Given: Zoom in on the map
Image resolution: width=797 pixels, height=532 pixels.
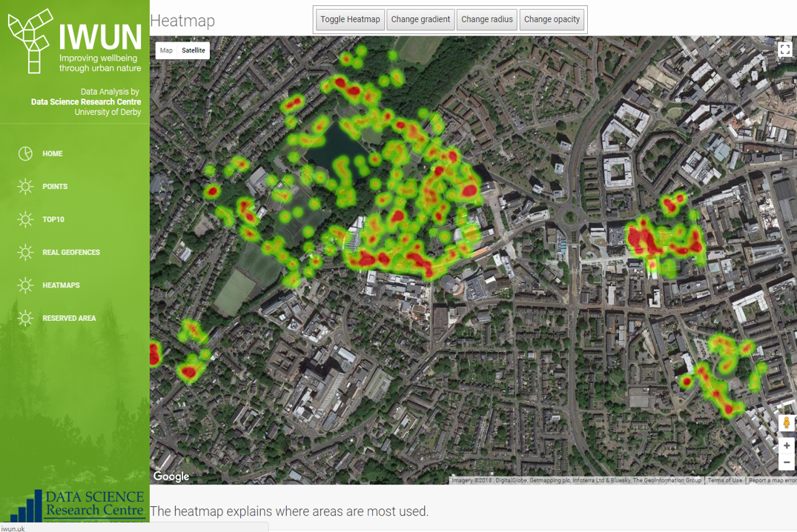Looking at the screenshot, I should pos(786,446).
